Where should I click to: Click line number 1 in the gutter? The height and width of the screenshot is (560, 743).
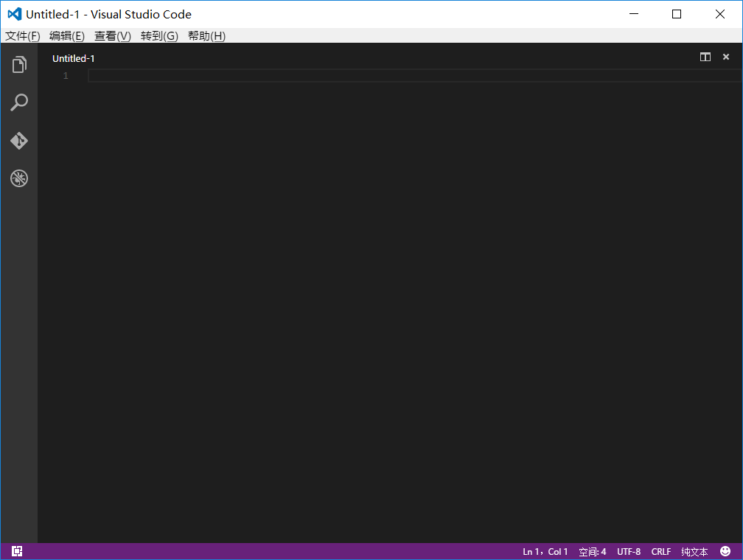click(x=66, y=76)
